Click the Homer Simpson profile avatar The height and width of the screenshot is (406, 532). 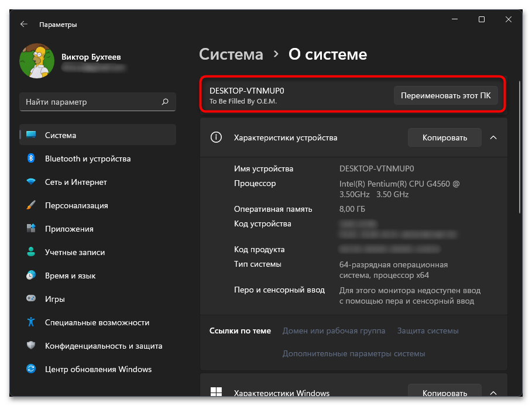[37, 61]
